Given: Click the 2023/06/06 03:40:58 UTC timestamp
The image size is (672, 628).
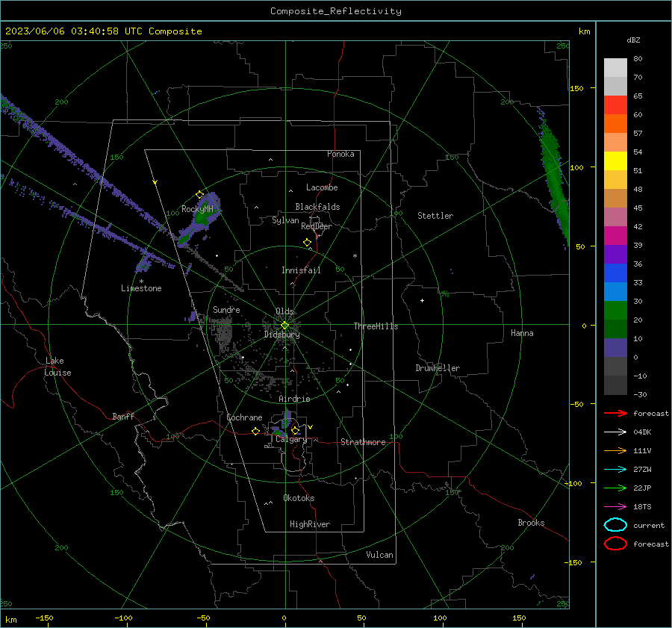Looking at the screenshot, I should pos(74,31).
